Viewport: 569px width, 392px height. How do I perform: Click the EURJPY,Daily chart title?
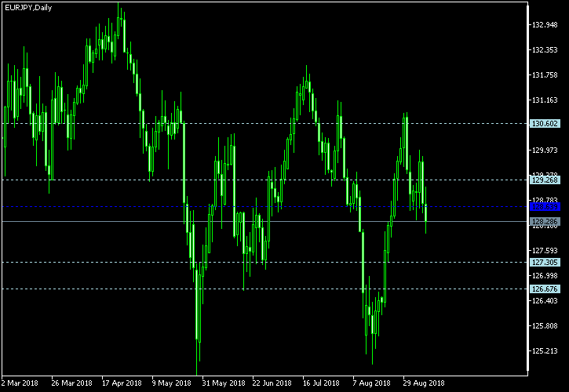[x=28, y=8]
